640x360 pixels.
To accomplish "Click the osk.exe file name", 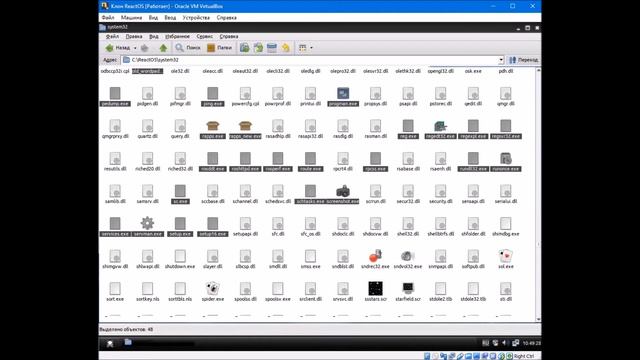I will (x=473, y=71).
